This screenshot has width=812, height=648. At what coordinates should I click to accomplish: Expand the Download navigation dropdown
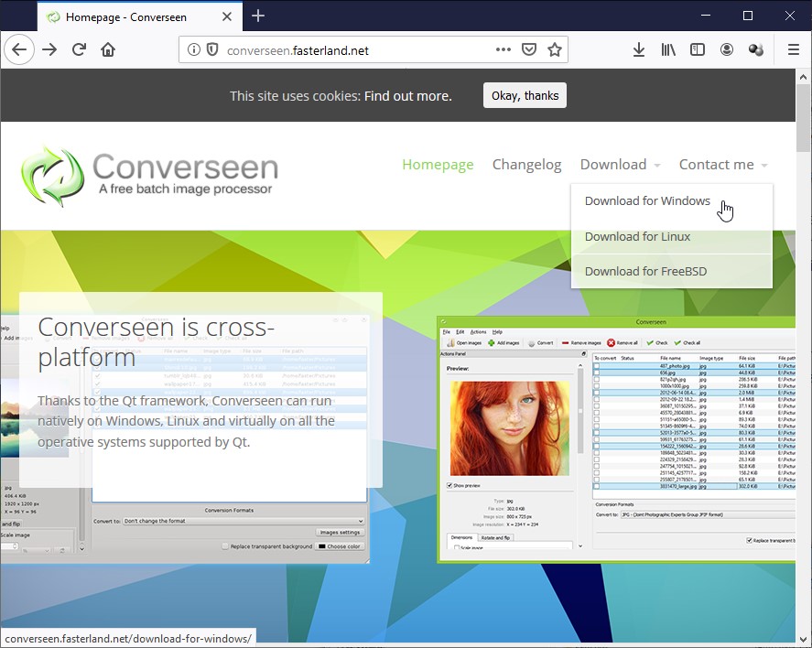click(620, 165)
